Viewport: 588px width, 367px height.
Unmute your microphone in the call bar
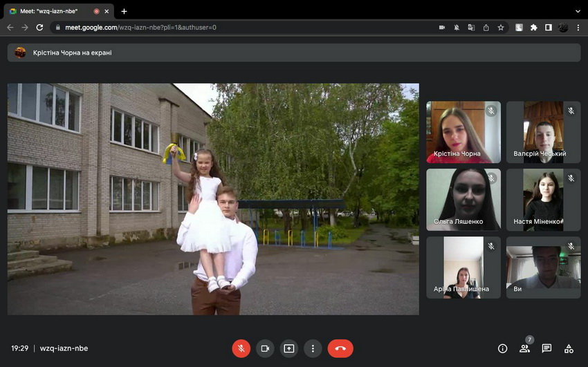241,348
